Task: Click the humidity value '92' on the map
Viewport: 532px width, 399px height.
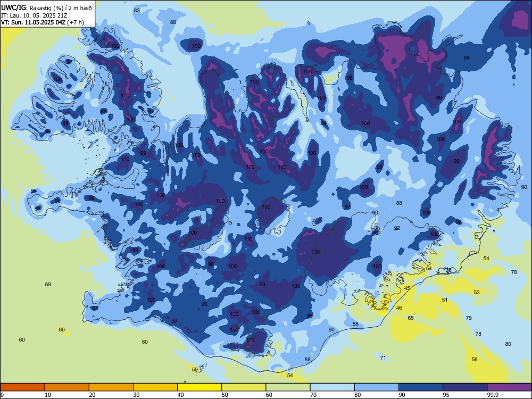Action: [397, 228]
